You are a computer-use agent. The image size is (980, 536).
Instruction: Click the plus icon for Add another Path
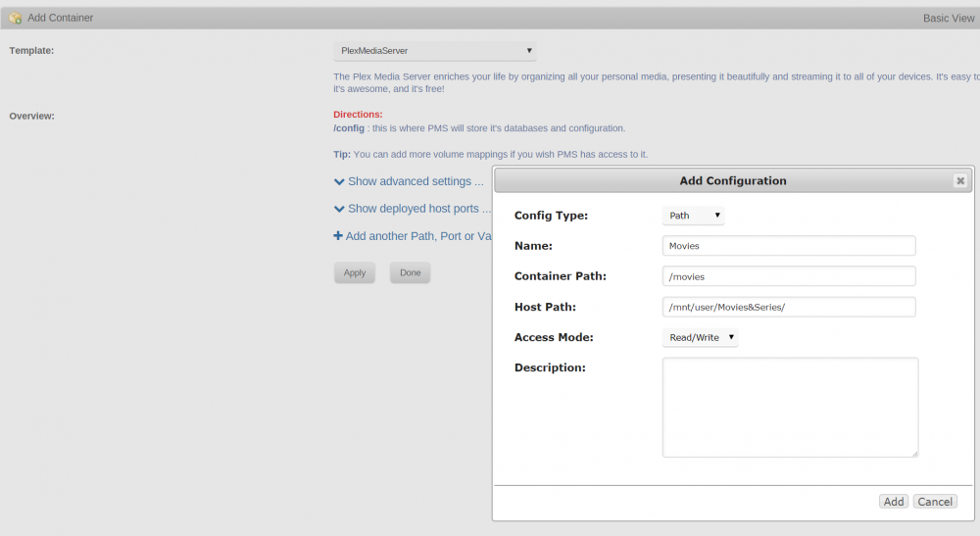click(x=338, y=235)
